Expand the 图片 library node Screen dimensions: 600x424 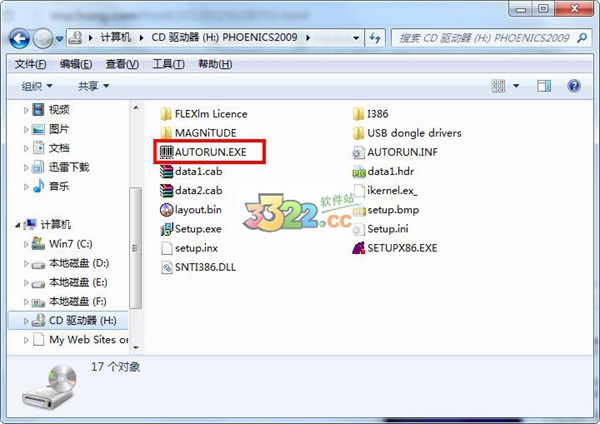(x=26, y=129)
